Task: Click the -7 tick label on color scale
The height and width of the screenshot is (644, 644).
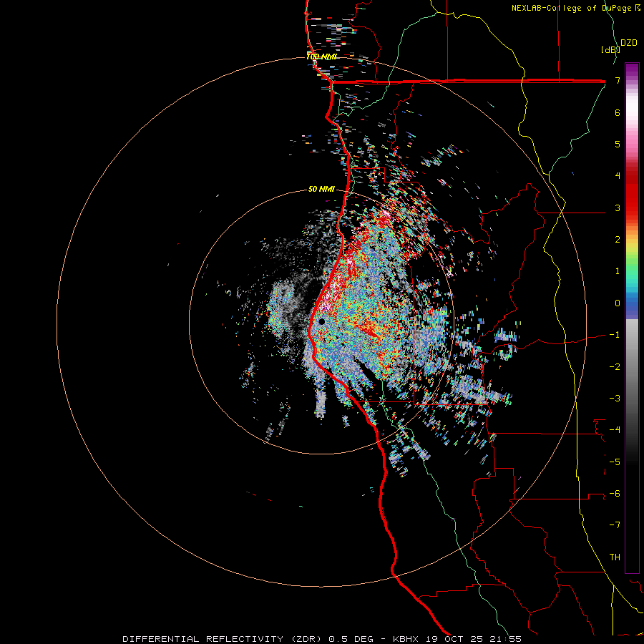Action: (x=615, y=525)
